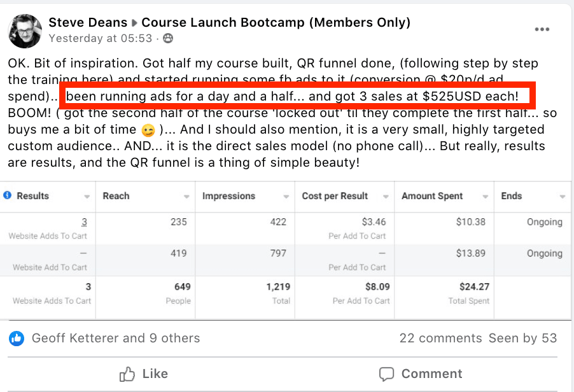Screen dimensions: 574x392
Task: Click the underlined 3 results value
Action: pyautogui.click(x=84, y=222)
